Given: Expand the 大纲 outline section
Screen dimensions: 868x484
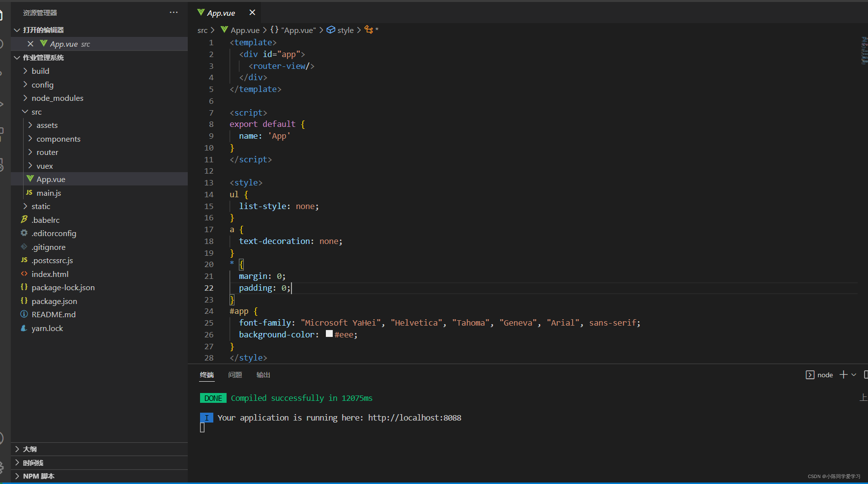Looking at the screenshot, I should [99, 449].
